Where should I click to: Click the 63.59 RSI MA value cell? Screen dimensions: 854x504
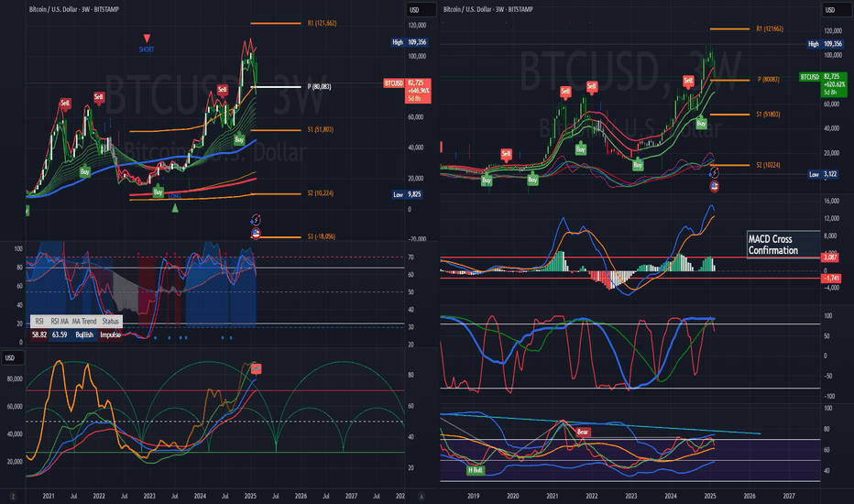tap(60, 334)
